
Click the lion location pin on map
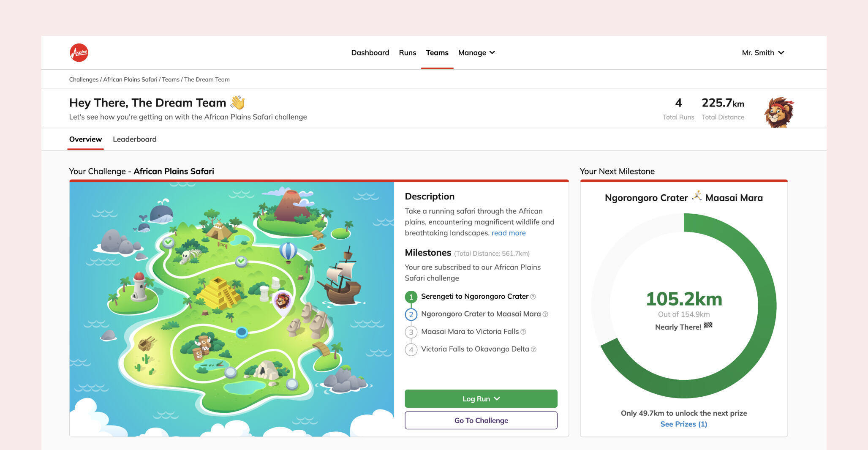pyautogui.click(x=282, y=302)
